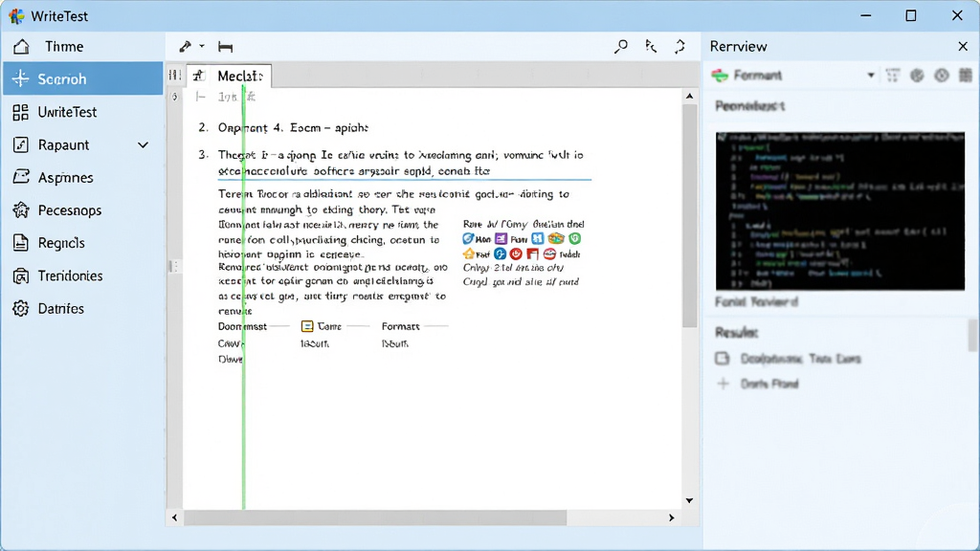980x551 pixels.
Task: Click the Peonabzst section label
Action: (750, 106)
